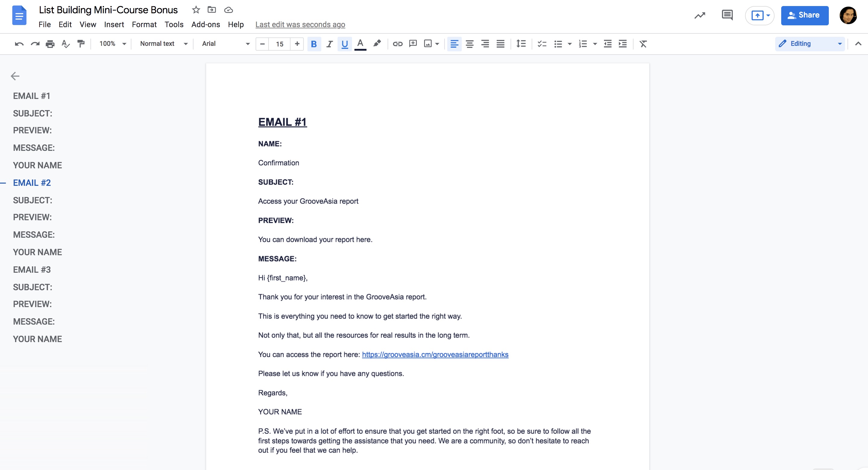This screenshot has height=470, width=868.
Task: Increase font size with plus button
Action: (297, 44)
